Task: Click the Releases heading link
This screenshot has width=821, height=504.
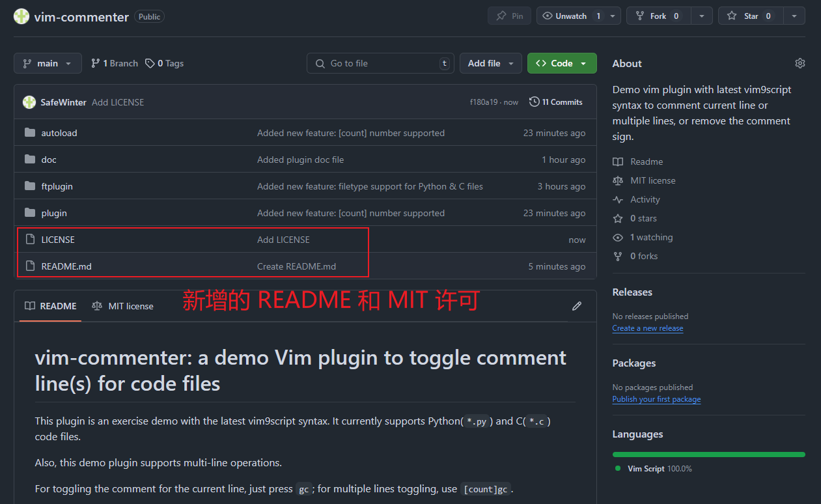Action: coord(632,292)
